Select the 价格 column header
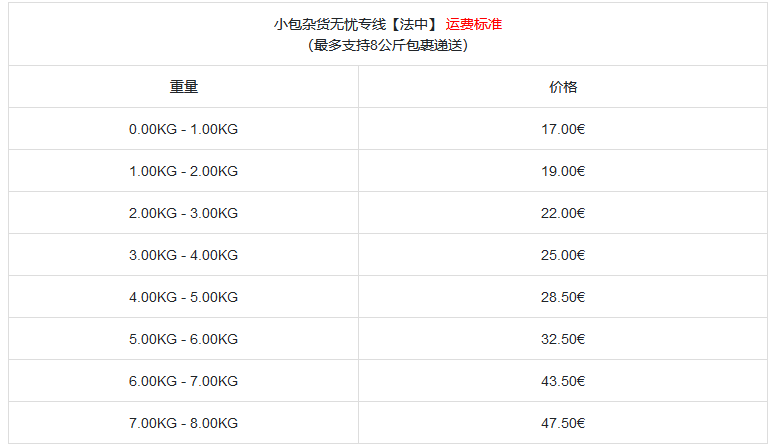 (563, 87)
